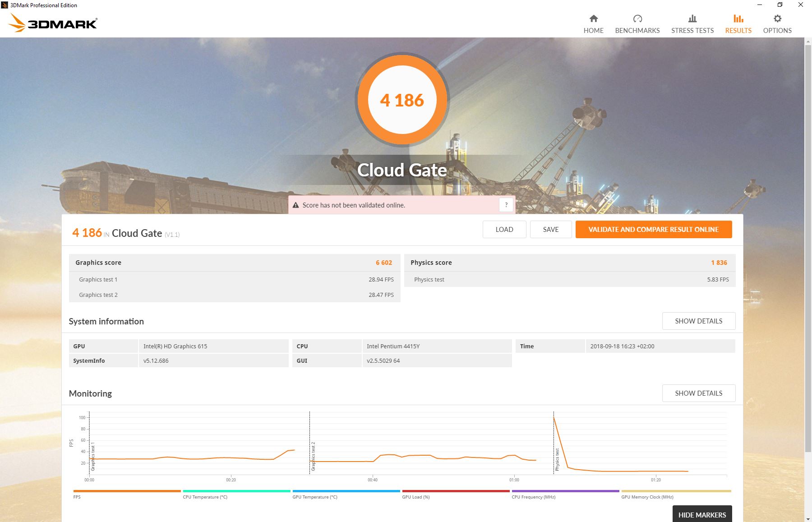Image resolution: width=812 pixels, height=522 pixels.
Task: Click the SystemInfo version v5.12.686
Action: point(156,360)
